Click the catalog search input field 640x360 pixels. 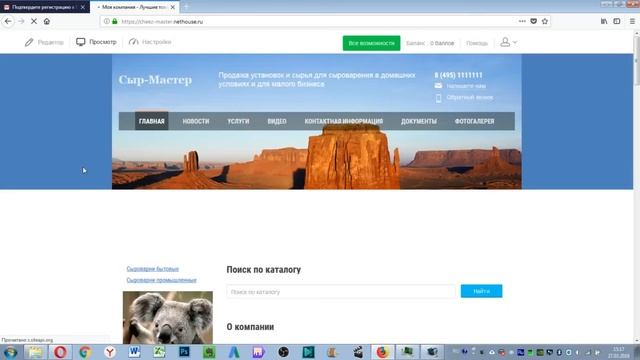tap(341, 291)
